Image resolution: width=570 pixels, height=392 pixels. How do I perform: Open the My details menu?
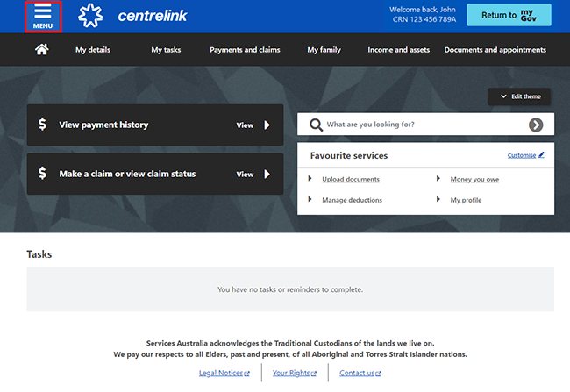pos(93,50)
